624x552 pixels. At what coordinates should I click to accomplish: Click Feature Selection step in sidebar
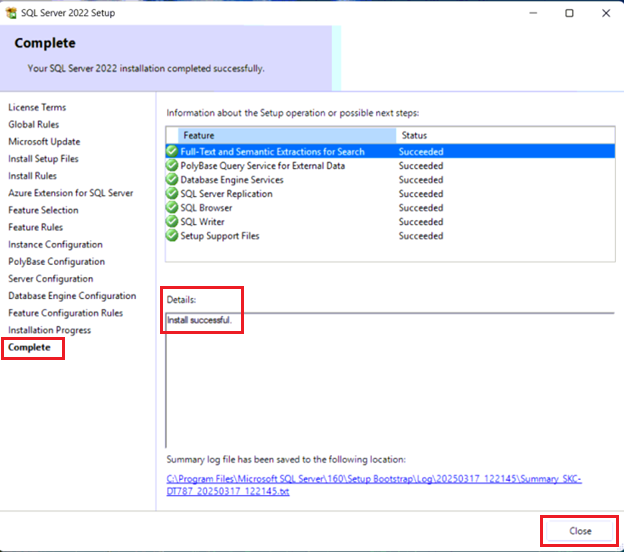[x=43, y=210]
